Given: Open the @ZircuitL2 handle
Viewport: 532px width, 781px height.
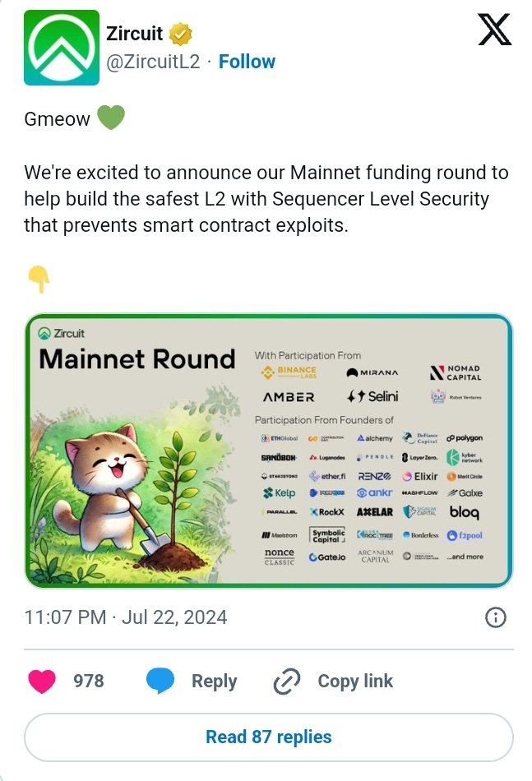Looking at the screenshot, I should pyautogui.click(x=153, y=62).
